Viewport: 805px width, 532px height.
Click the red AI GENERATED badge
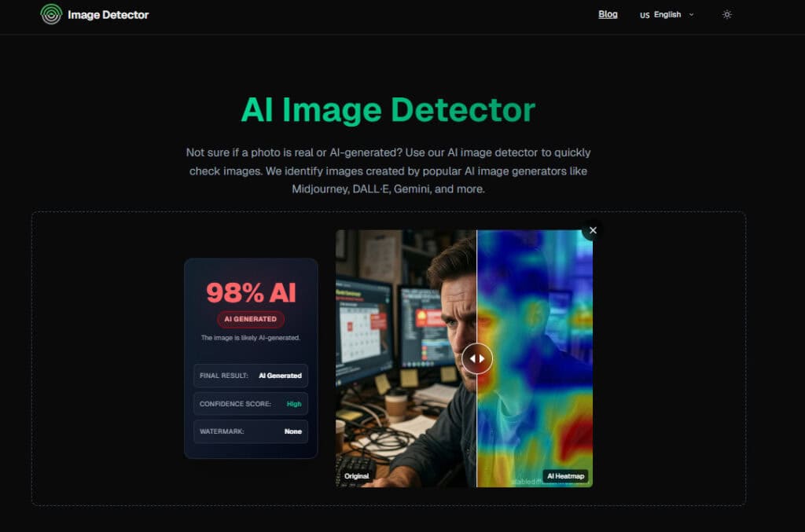point(251,319)
